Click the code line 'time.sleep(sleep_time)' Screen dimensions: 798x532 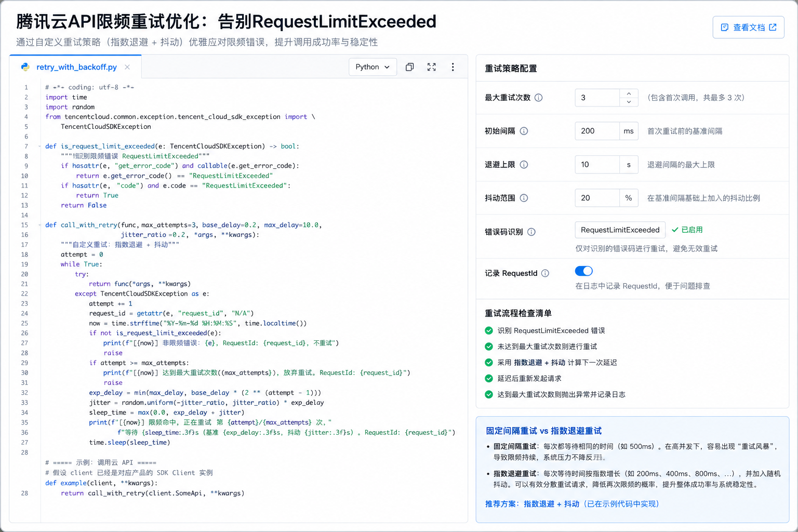[129, 443]
